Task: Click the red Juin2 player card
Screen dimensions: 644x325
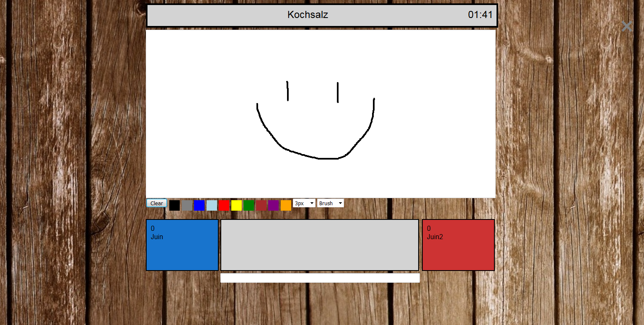Action: 458,245
